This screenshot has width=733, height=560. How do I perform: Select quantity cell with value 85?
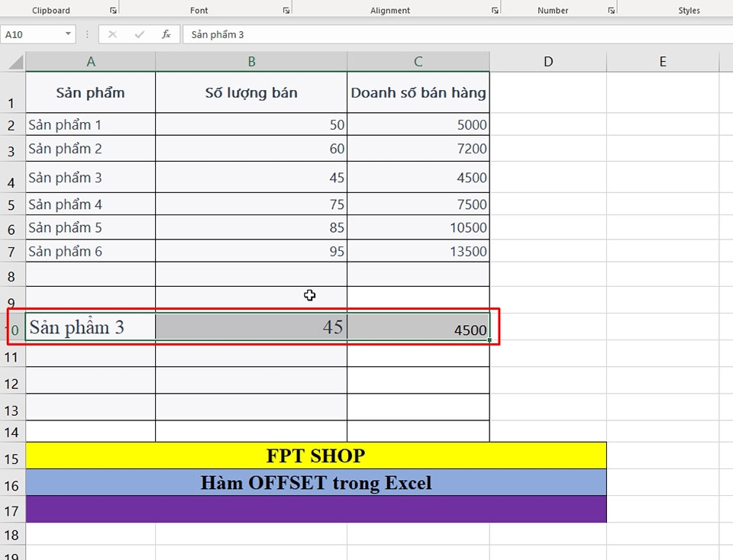251,227
